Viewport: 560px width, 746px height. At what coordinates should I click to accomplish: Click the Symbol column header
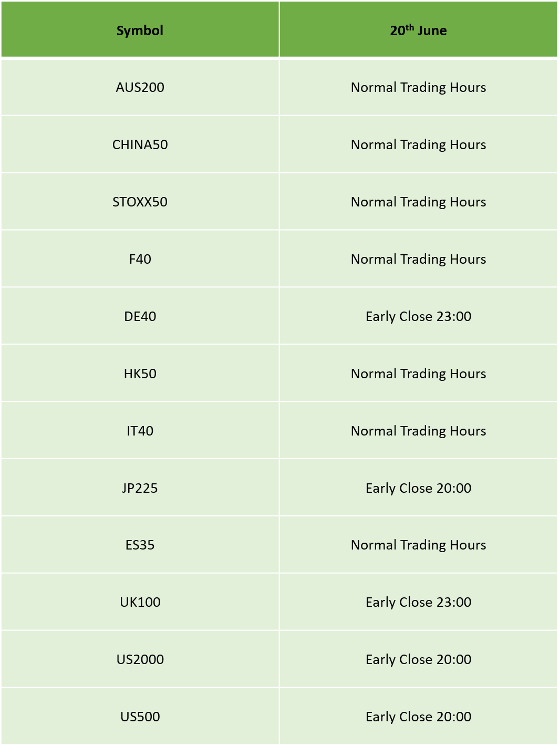[140, 29]
